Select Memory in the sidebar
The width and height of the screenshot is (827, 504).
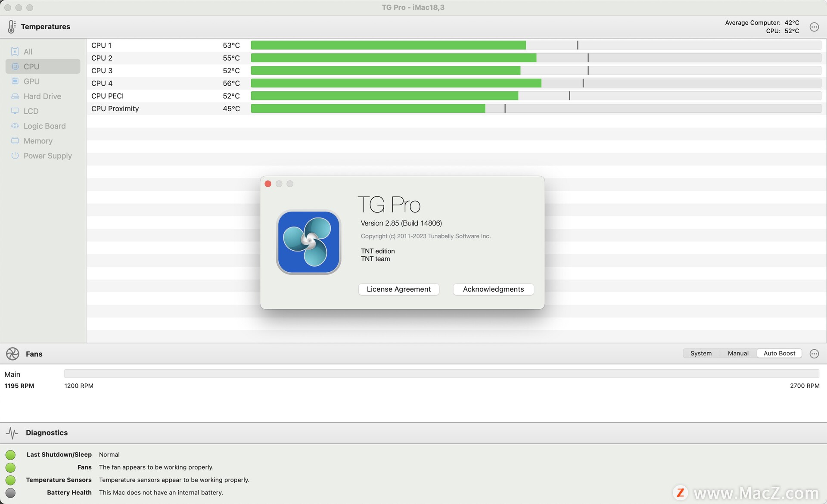(x=43, y=141)
